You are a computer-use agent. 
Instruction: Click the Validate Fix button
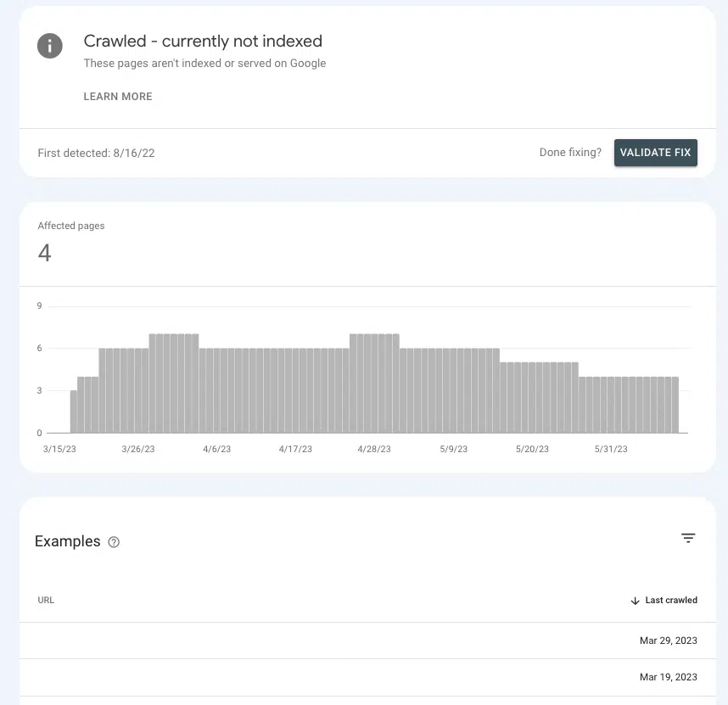pyautogui.click(x=655, y=153)
